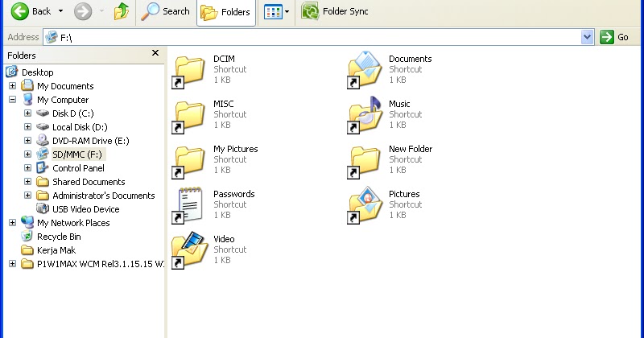Click the Music file name text
Viewport: 644px width, 338px height.
click(399, 104)
